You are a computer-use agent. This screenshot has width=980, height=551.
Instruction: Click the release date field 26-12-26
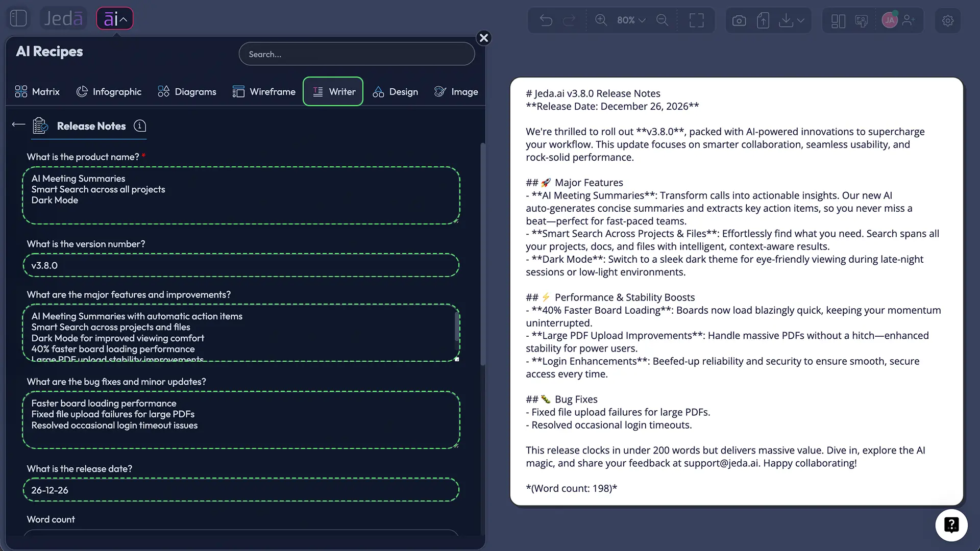[241, 490]
